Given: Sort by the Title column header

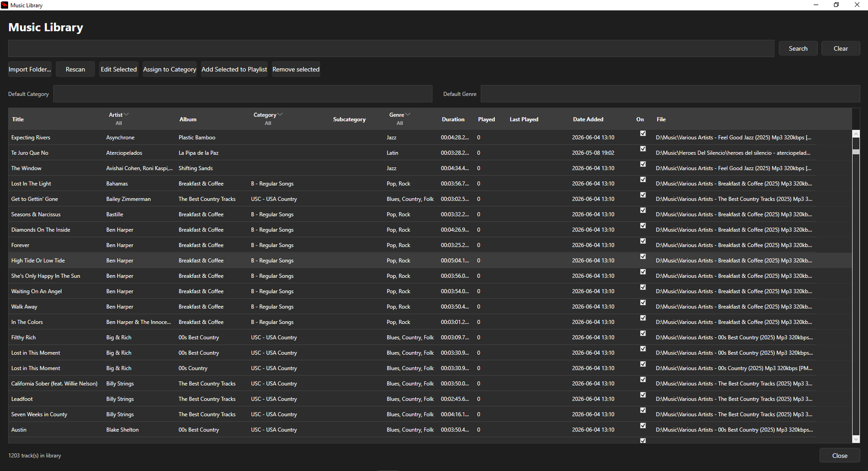Looking at the screenshot, I should tap(18, 119).
